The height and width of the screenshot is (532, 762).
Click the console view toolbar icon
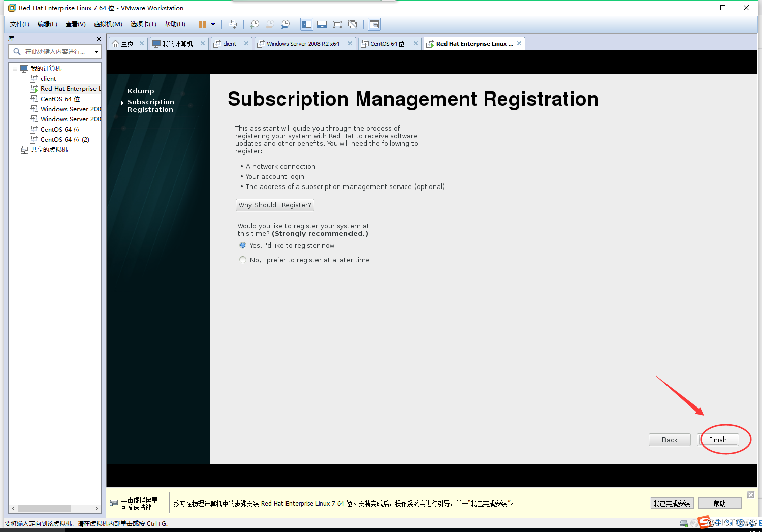click(x=374, y=24)
